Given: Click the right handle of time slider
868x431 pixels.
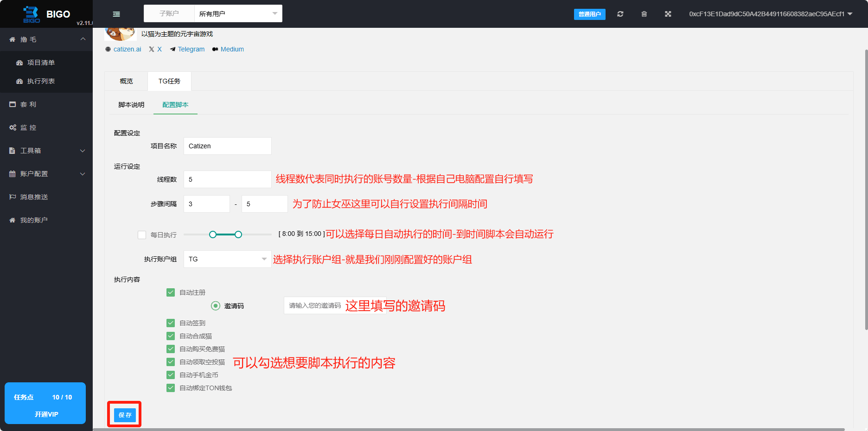Looking at the screenshot, I should (238, 235).
